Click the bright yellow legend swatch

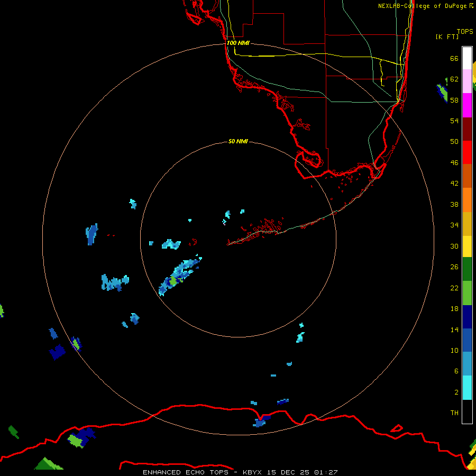[x=467, y=246]
